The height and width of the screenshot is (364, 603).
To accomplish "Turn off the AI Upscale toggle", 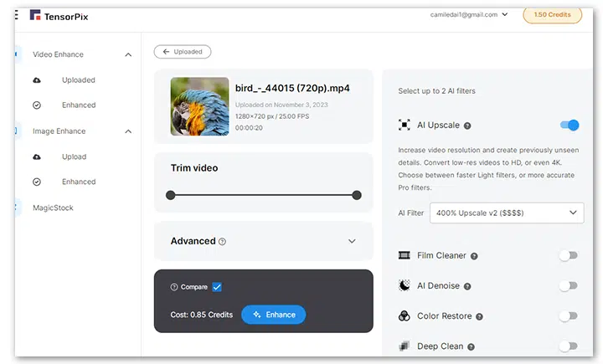I will 569,126.
